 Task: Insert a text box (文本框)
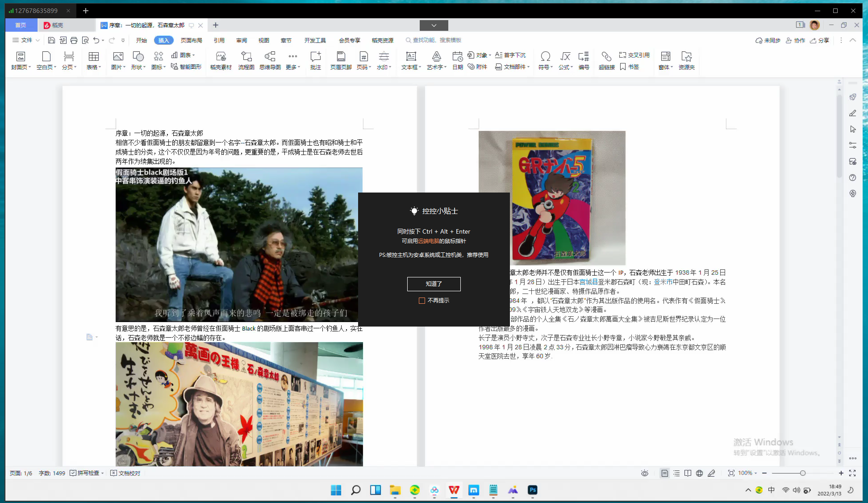pos(411,61)
